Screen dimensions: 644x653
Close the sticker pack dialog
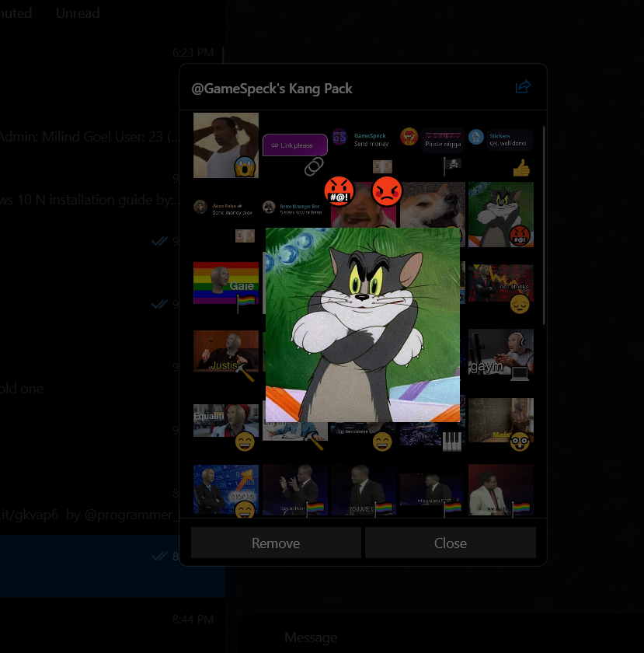point(451,543)
